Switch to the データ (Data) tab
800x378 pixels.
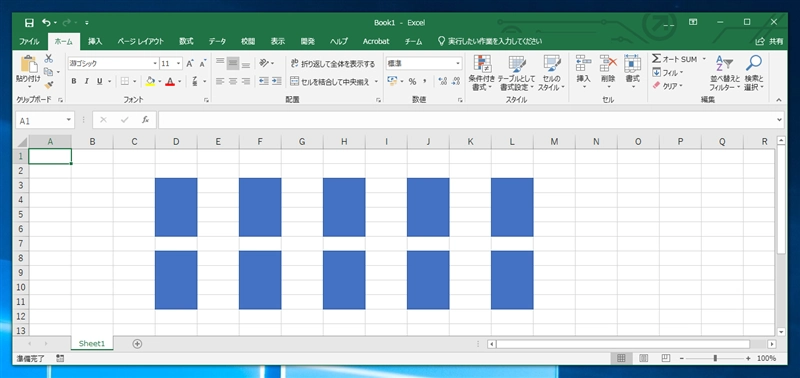[217, 41]
